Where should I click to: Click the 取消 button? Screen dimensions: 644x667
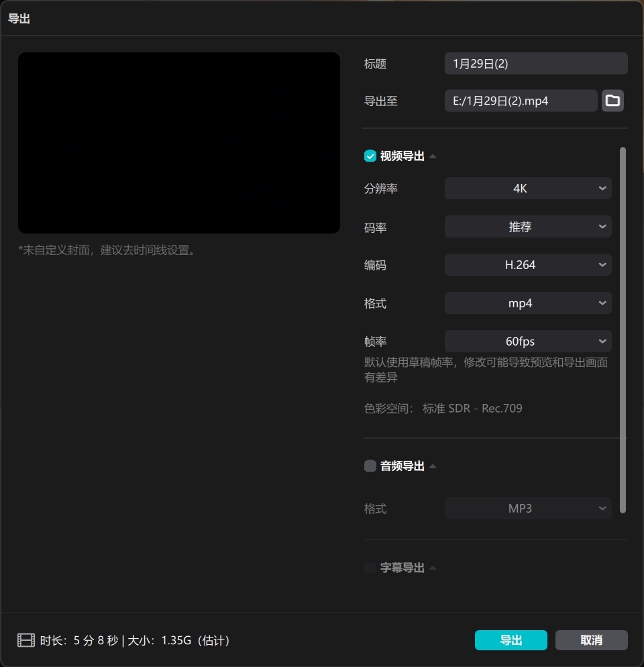(x=591, y=639)
